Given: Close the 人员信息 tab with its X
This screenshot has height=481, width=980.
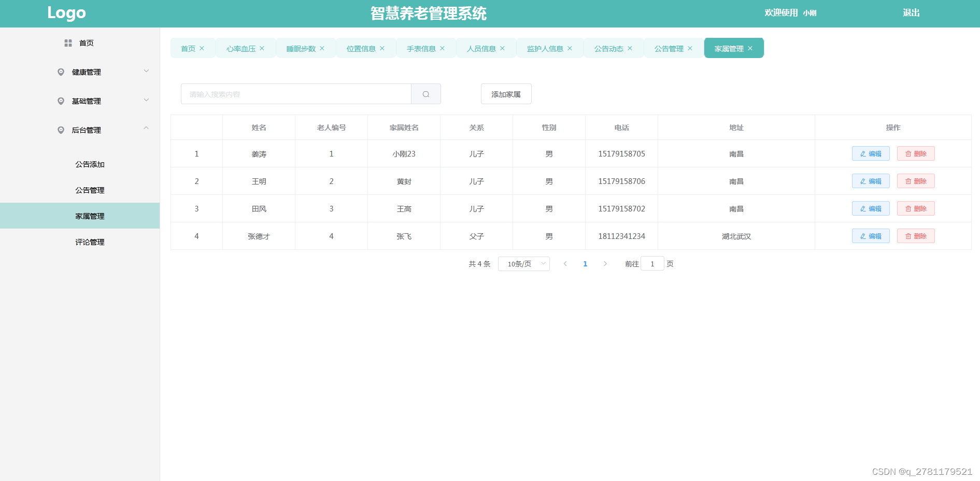Looking at the screenshot, I should [503, 48].
